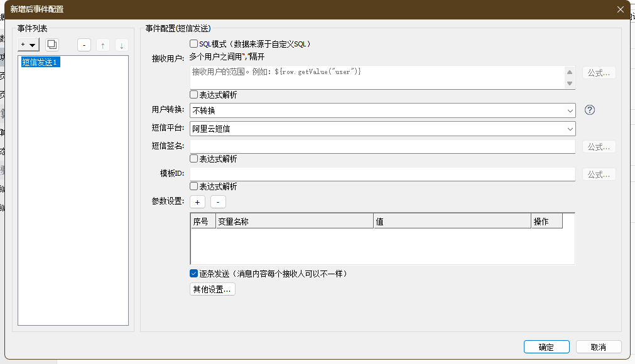Click the add event dropdown button
The width and height of the screenshot is (635, 364).
[x=29, y=45]
